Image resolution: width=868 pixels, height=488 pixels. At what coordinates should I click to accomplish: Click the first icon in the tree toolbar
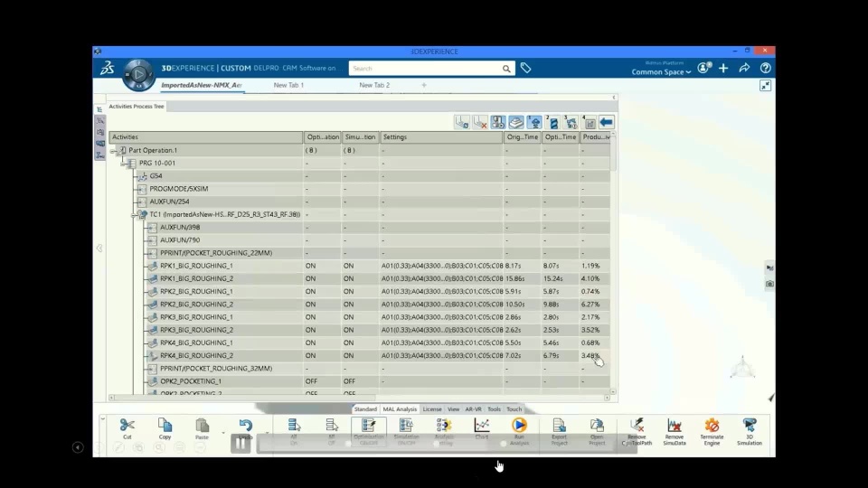(x=462, y=122)
